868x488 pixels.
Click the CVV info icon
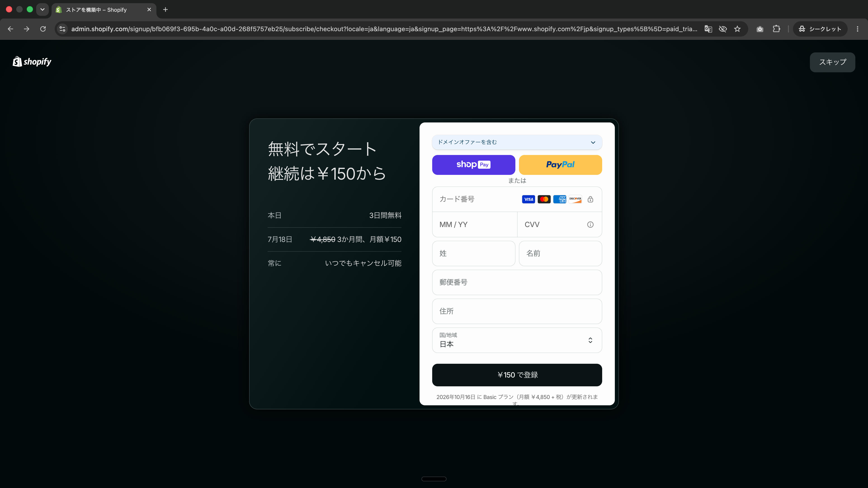point(590,225)
